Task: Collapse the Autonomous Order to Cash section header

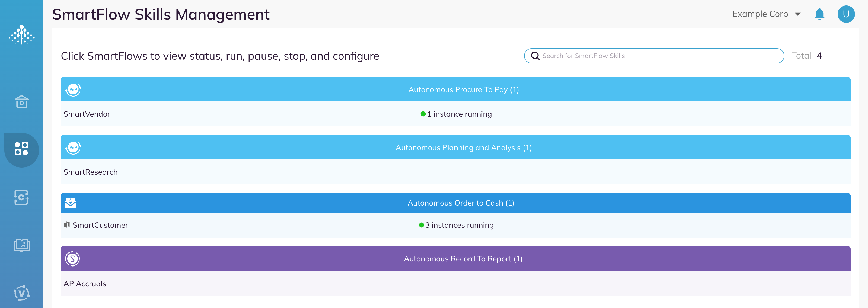Action: [x=456, y=203]
